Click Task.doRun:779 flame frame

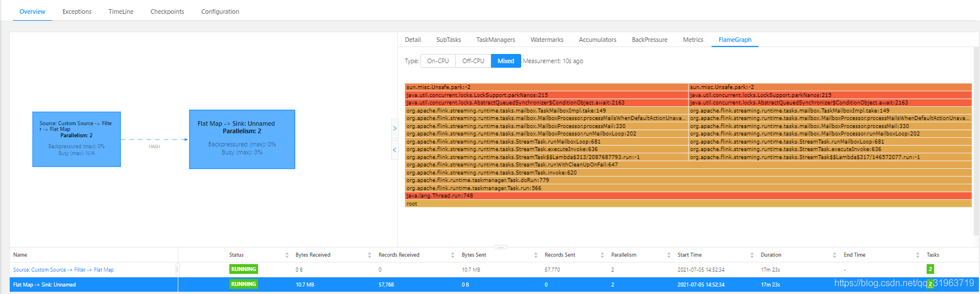pyautogui.click(x=688, y=180)
